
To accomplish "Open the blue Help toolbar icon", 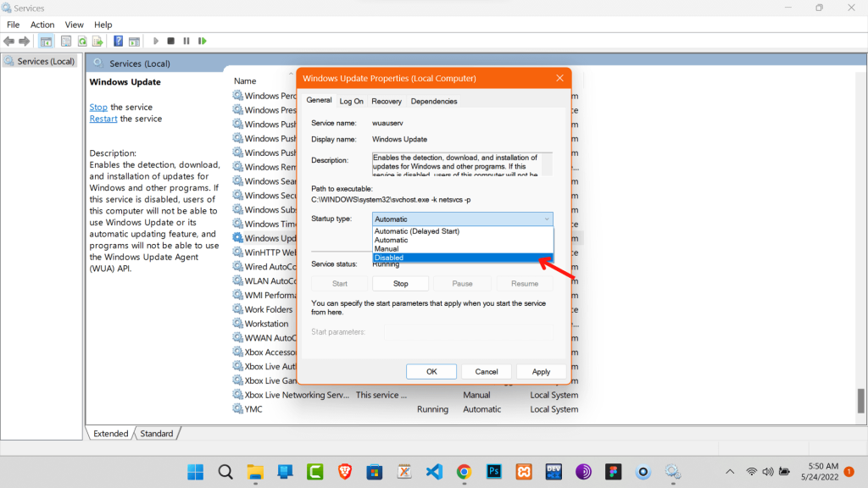I will click(x=118, y=41).
